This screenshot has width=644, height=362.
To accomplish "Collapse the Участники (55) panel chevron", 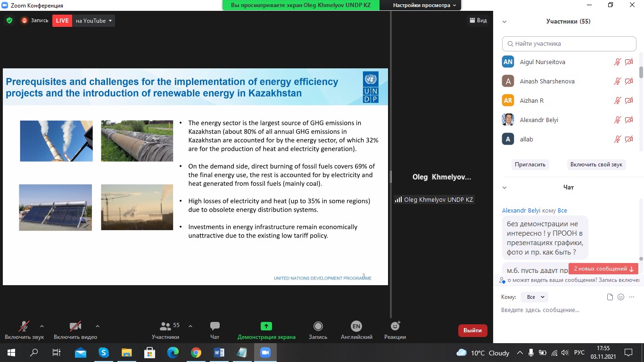I will (504, 22).
